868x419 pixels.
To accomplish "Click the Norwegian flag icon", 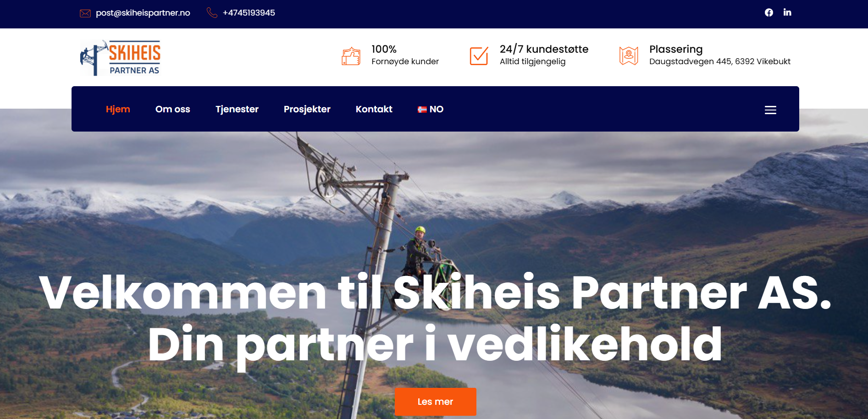I will pos(422,110).
